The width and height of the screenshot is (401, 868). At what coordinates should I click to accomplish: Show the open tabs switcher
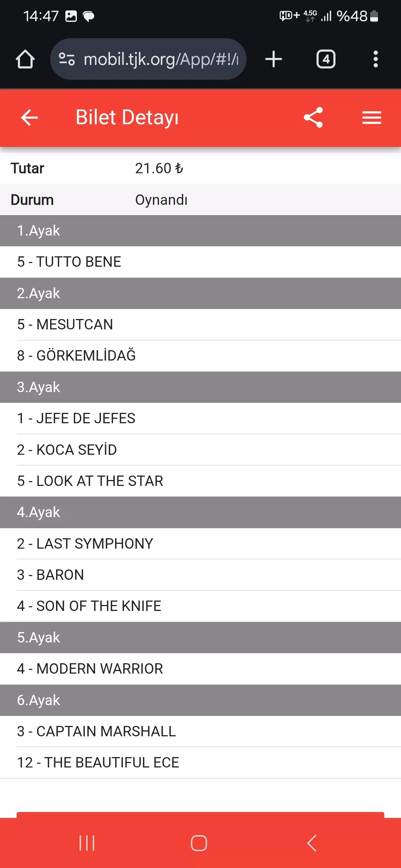tap(326, 59)
